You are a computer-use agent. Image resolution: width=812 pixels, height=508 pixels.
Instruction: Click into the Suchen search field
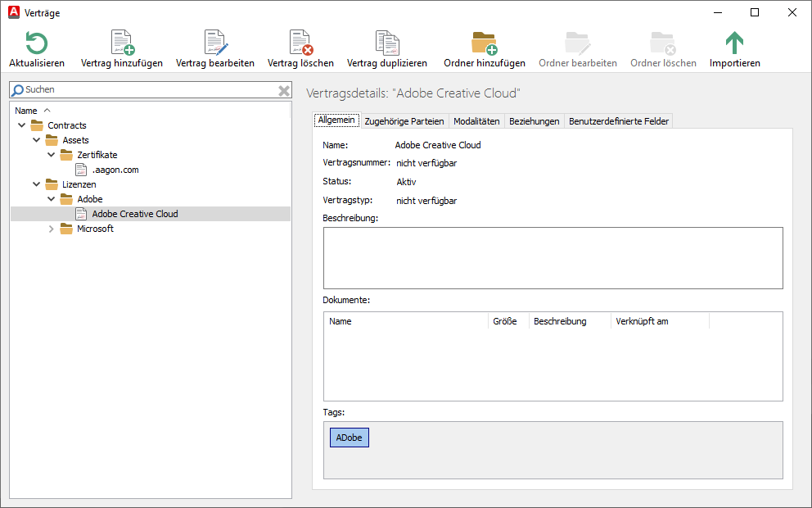147,90
